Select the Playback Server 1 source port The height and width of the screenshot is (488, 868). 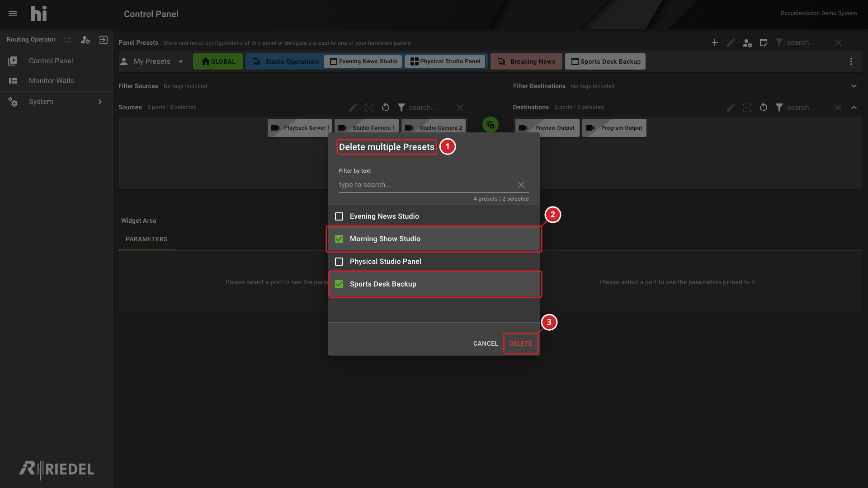(x=300, y=128)
